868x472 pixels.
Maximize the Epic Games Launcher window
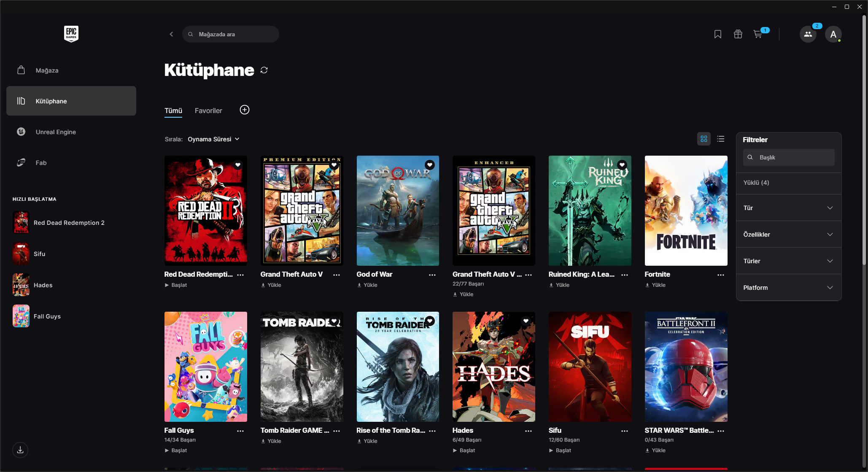click(x=847, y=7)
